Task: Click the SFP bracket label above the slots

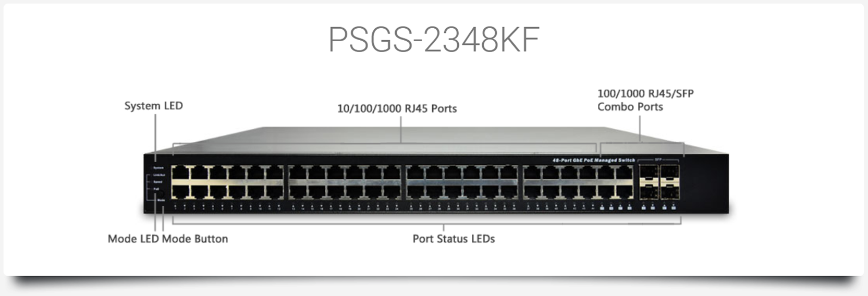Action: pos(658,159)
